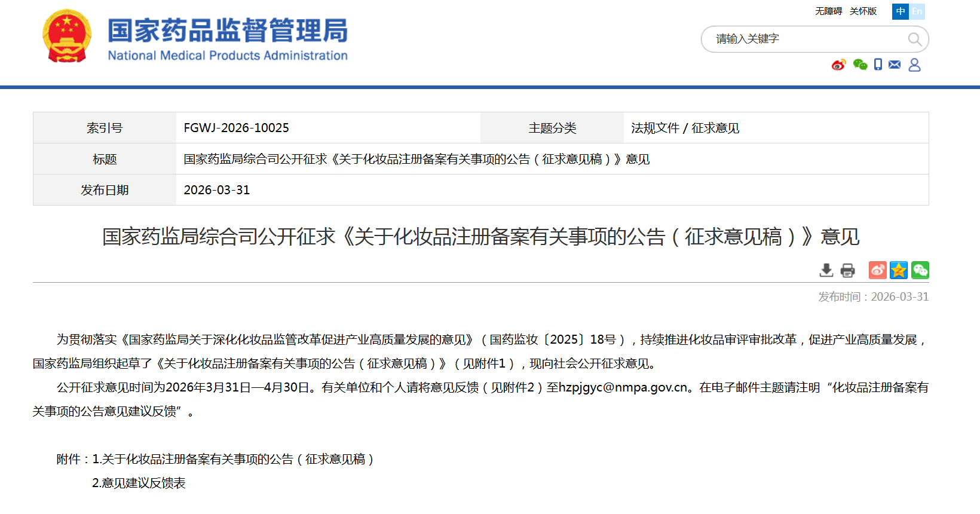
Task: Open attachment 2 意见建议反馈表
Action: pos(139,483)
